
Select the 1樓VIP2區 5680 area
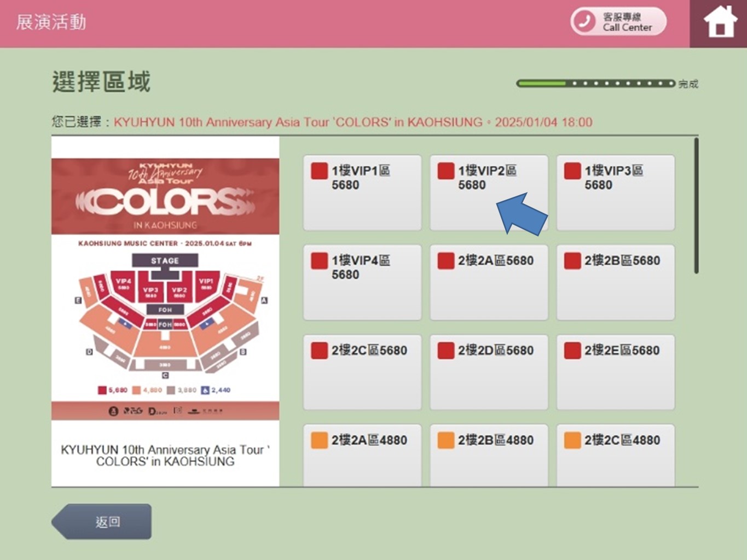pos(489,192)
